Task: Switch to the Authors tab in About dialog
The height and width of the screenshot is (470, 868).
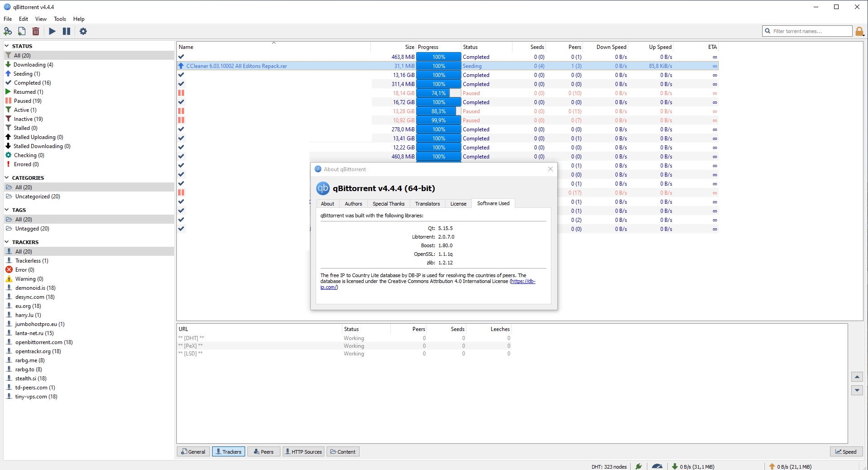Action: click(x=353, y=203)
